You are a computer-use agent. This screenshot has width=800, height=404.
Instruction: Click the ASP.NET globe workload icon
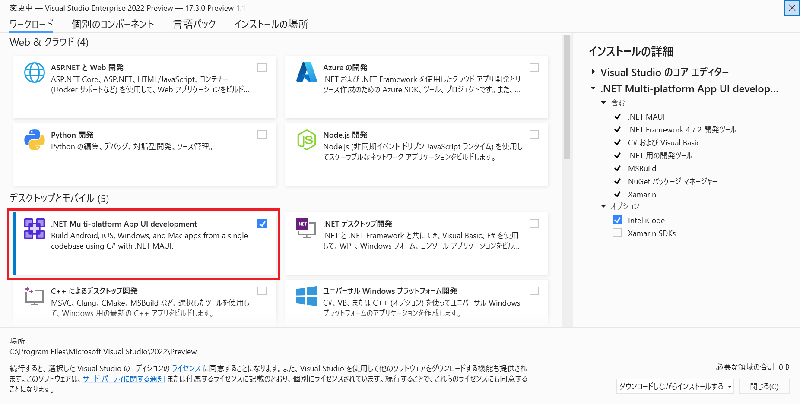point(34,72)
